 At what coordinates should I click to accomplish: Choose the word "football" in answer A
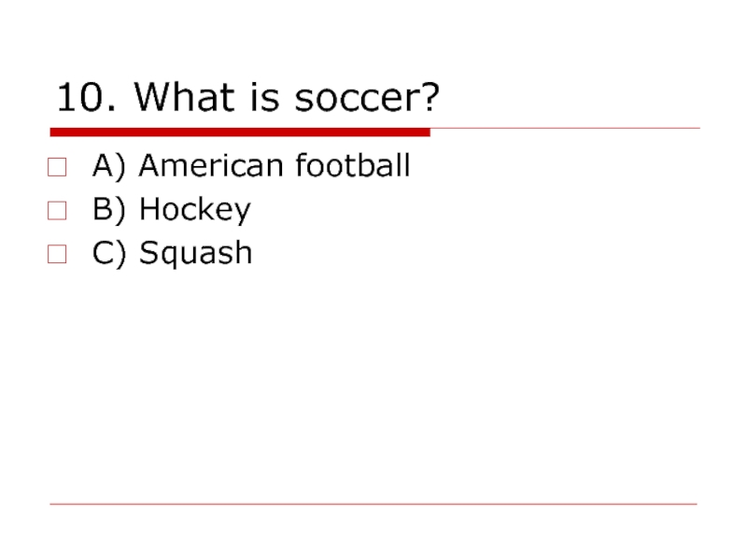pyautogui.click(x=353, y=166)
